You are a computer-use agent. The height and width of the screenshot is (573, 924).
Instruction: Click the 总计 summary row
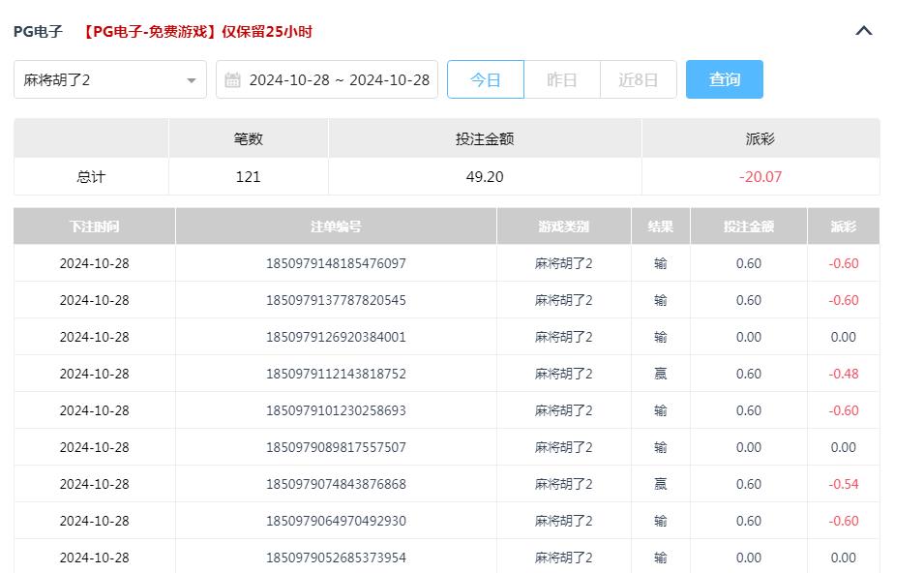[x=93, y=176]
